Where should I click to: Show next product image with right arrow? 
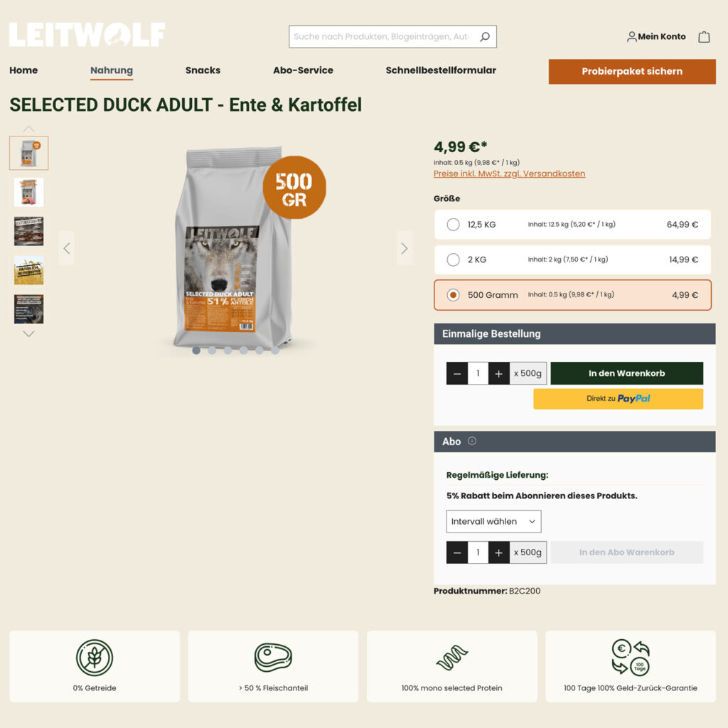pos(405,248)
